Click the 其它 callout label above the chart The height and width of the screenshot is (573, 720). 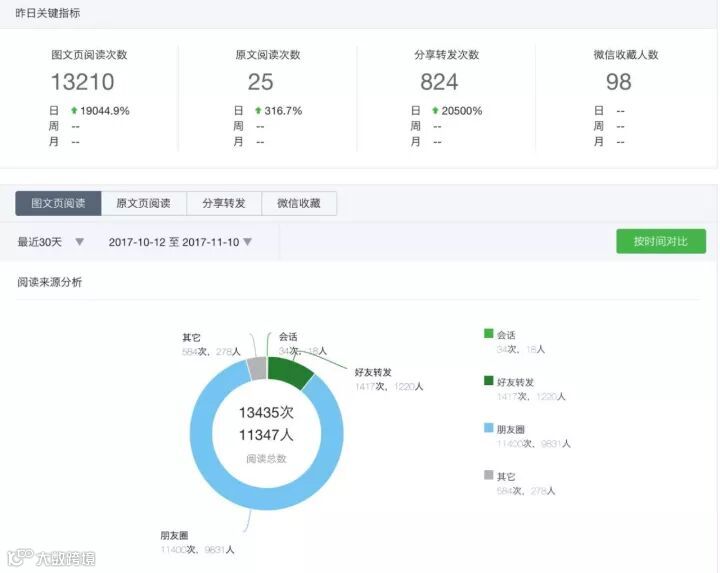[191, 338]
